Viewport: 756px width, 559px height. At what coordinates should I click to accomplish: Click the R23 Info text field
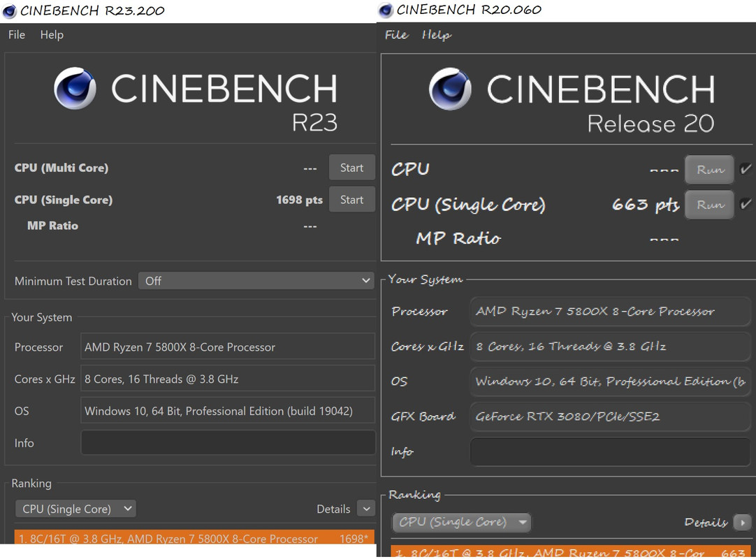[228, 443]
